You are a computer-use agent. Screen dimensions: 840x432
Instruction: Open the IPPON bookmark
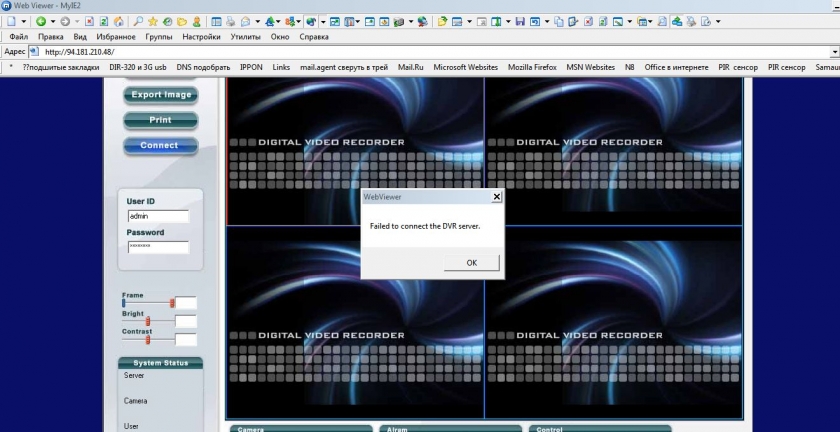(251, 68)
